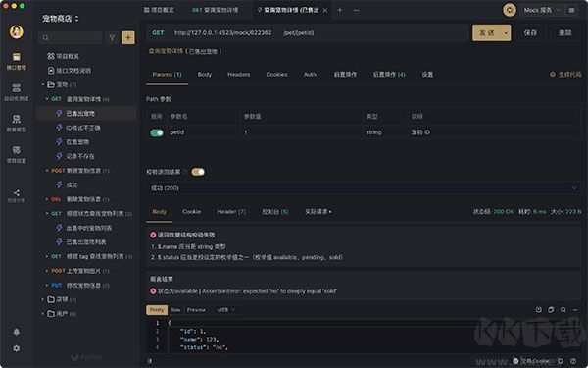Open the utf8 encoding dropdown
This screenshot has width=588, height=368.
(x=226, y=310)
